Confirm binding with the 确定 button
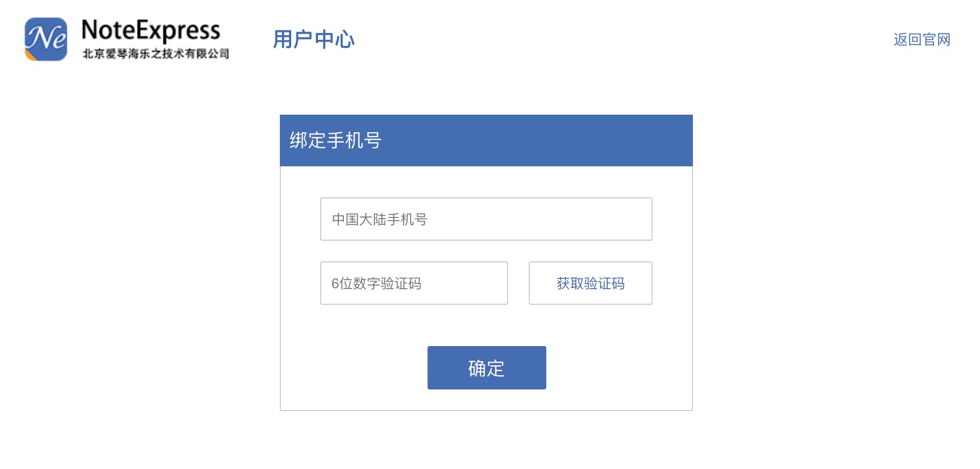This screenshot has height=469, width=980. click(486, 368)
